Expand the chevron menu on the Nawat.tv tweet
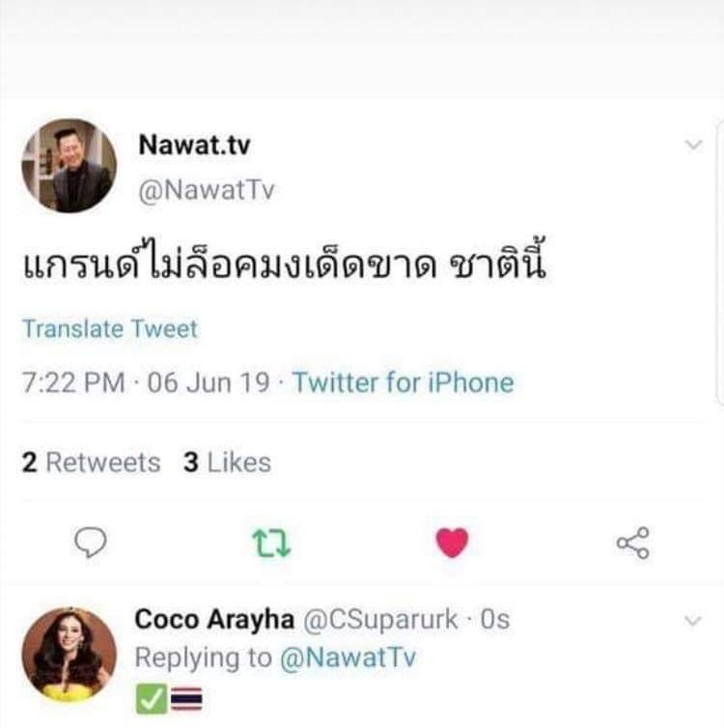 pos(693,146)
